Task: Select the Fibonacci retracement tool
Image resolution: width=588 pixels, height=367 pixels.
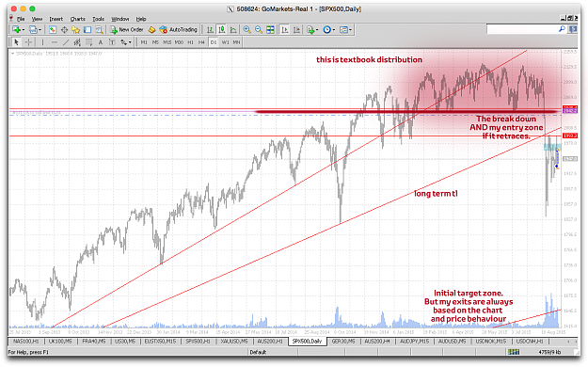Action: point(88,42)
